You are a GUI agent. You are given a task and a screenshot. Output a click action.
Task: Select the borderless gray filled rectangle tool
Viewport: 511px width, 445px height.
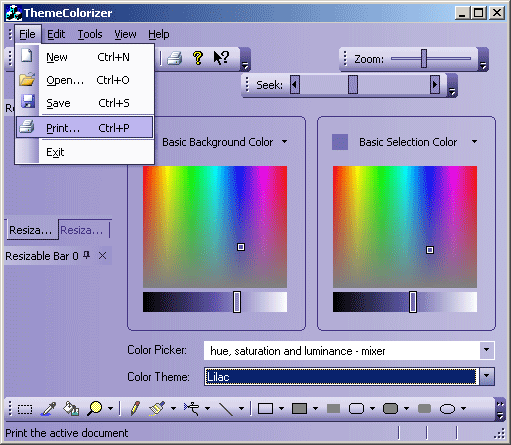point(333,408)
